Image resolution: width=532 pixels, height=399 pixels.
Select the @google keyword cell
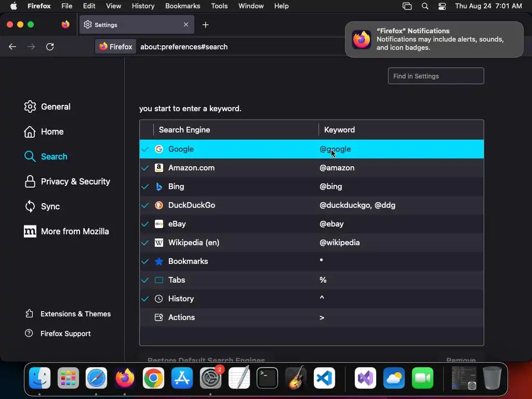335,149
